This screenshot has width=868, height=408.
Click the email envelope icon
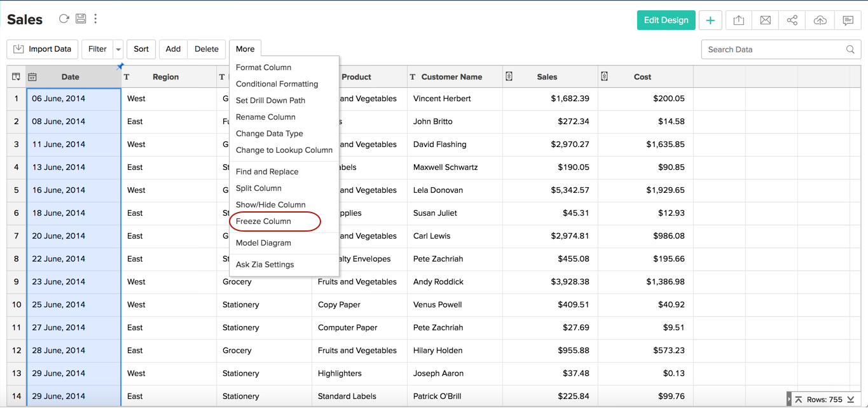point(765,20)
